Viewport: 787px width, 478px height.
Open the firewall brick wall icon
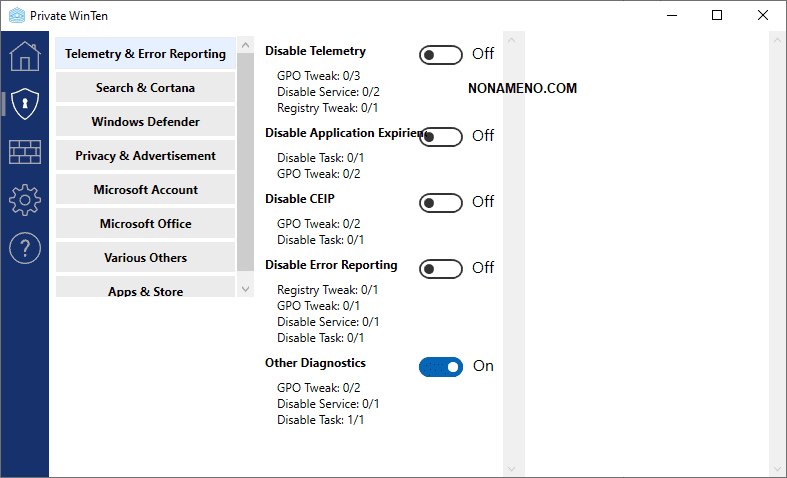pos(24,152)
